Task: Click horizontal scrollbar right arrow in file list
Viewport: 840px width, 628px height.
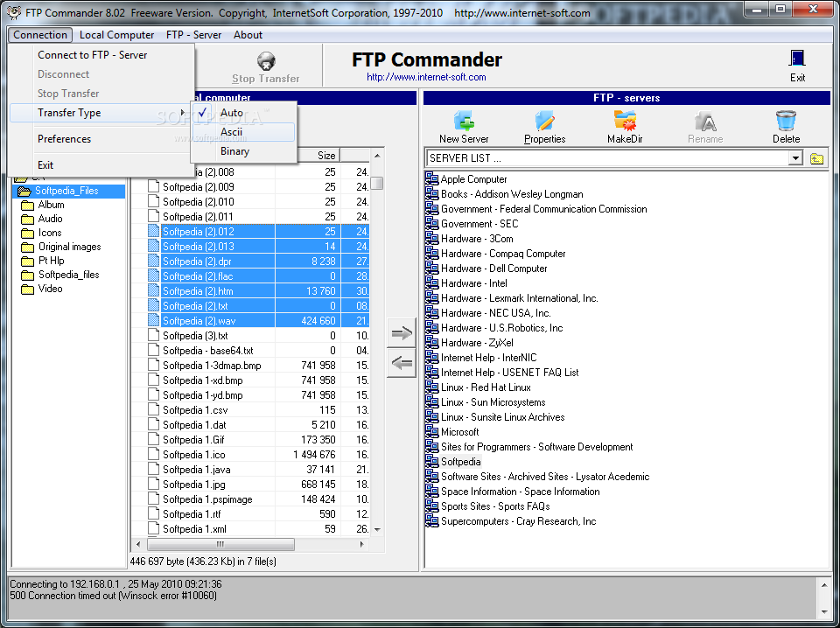Action: (x=361, y=545)
